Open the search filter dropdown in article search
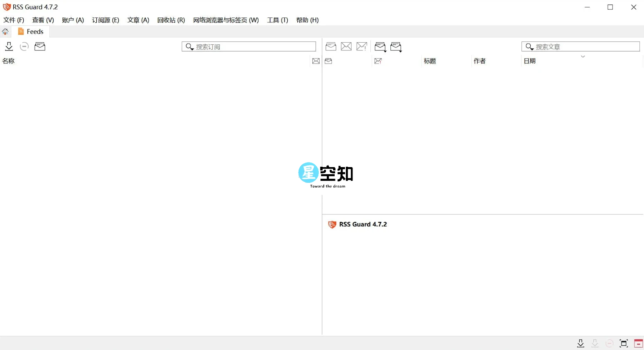This screenshot has width=644, height=350. (x=529, y=46)
